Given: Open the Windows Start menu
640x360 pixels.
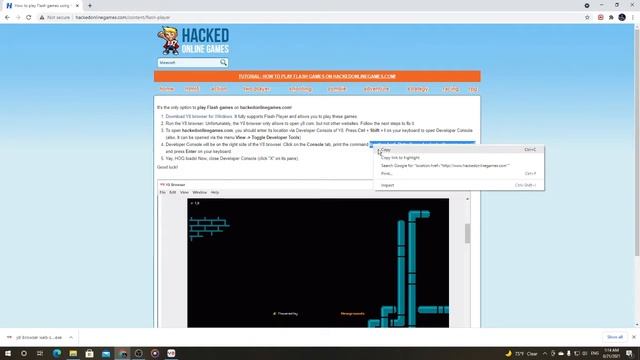Looking at the screenshot, I should tap(7, 353).
